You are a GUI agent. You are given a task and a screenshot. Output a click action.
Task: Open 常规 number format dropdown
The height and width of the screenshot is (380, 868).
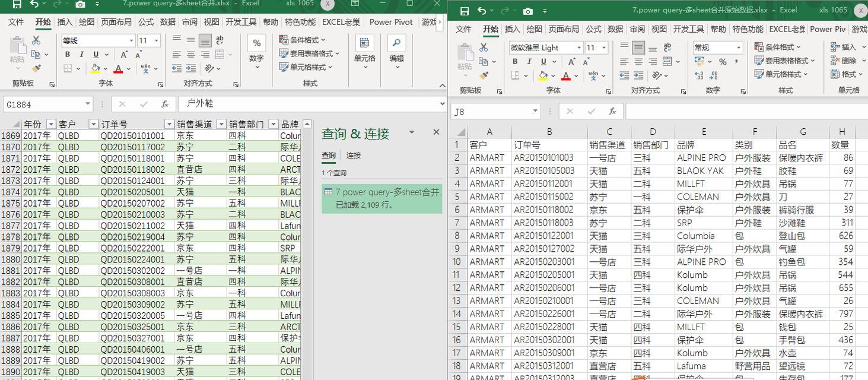739,47
